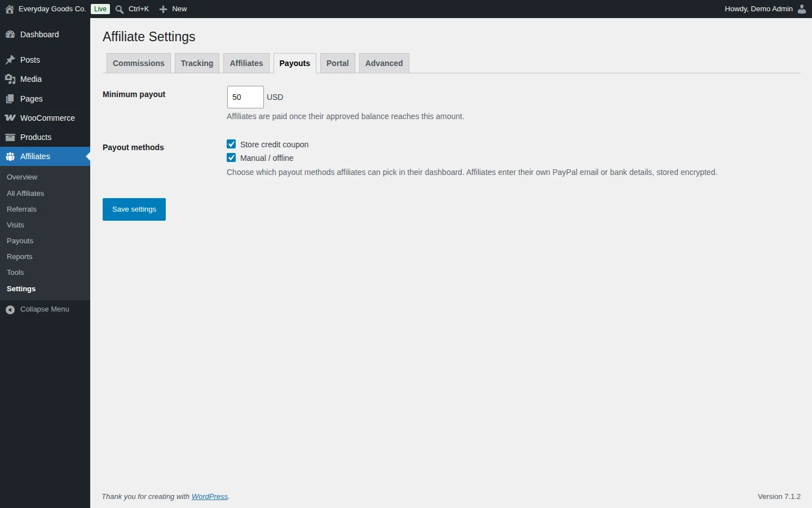Screen dimensions: 812x508
Task: Open the Advanced settings tab
Action: pyautogui.click(x=384, y=63)
